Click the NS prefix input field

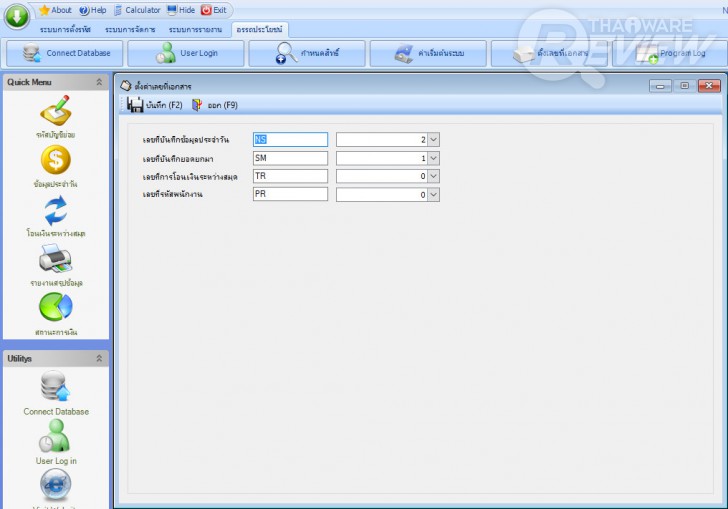coord(290,139)
